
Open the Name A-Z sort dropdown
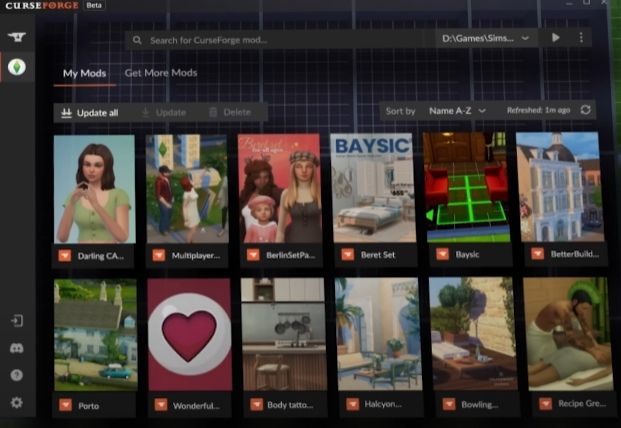coord(457,111)
